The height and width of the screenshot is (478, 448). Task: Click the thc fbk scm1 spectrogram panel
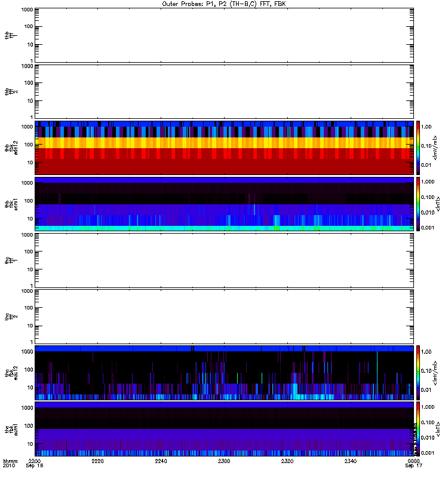click(x=224, y=429)
